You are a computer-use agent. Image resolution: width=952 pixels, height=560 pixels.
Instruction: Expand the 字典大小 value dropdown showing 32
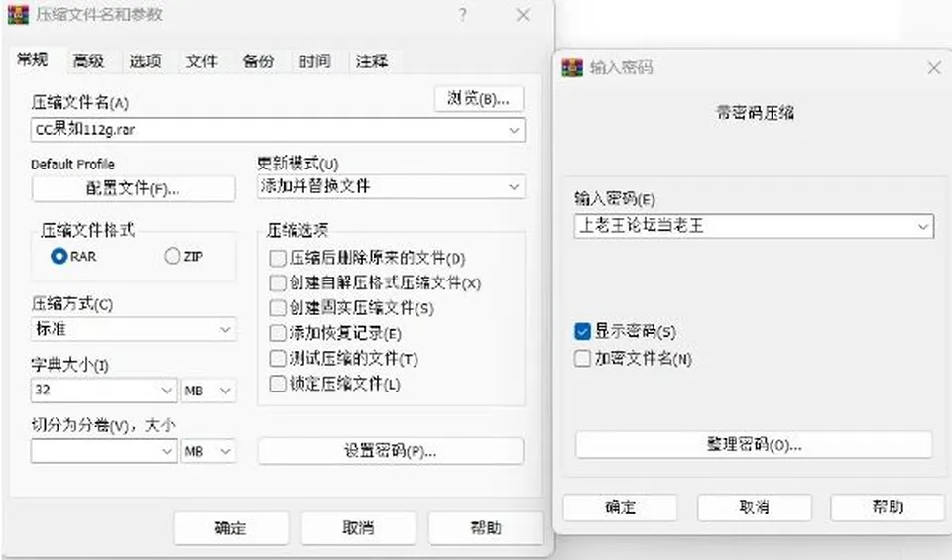click(x=167, y=391)
